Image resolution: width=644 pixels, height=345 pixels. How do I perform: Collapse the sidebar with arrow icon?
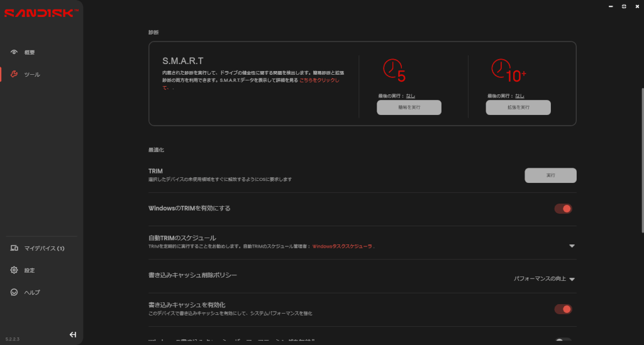73,334
